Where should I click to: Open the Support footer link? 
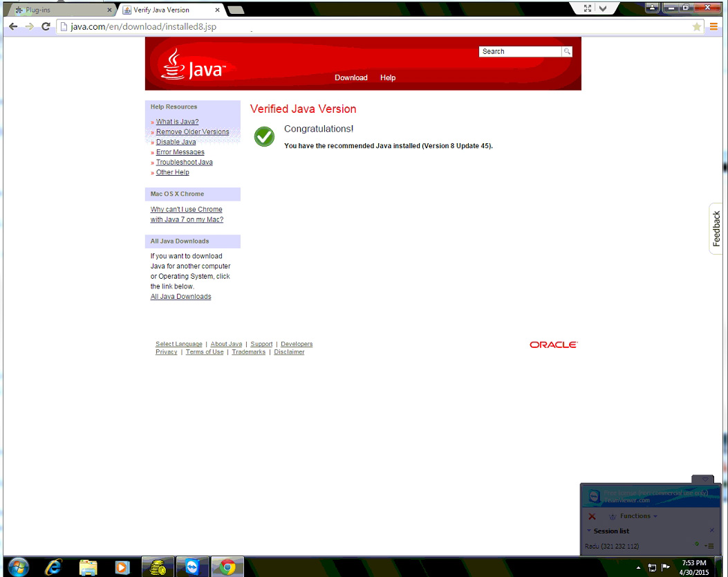coord(261,345)
